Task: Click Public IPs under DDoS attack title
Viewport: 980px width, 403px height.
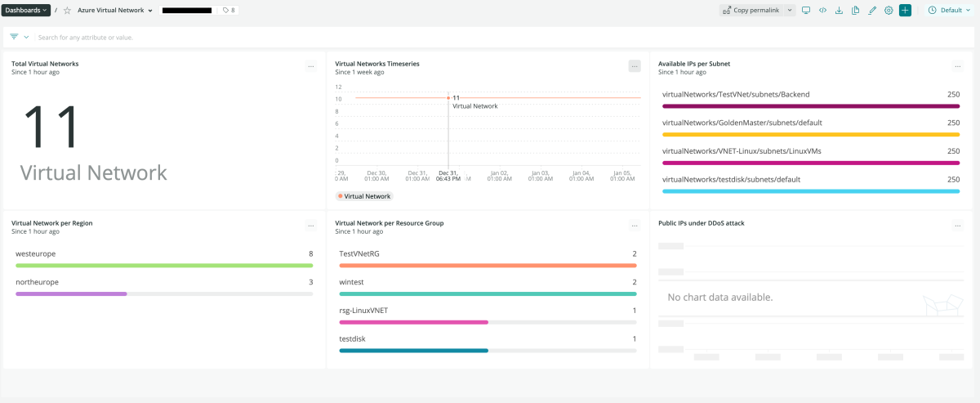Action: (x=702, y=222)
